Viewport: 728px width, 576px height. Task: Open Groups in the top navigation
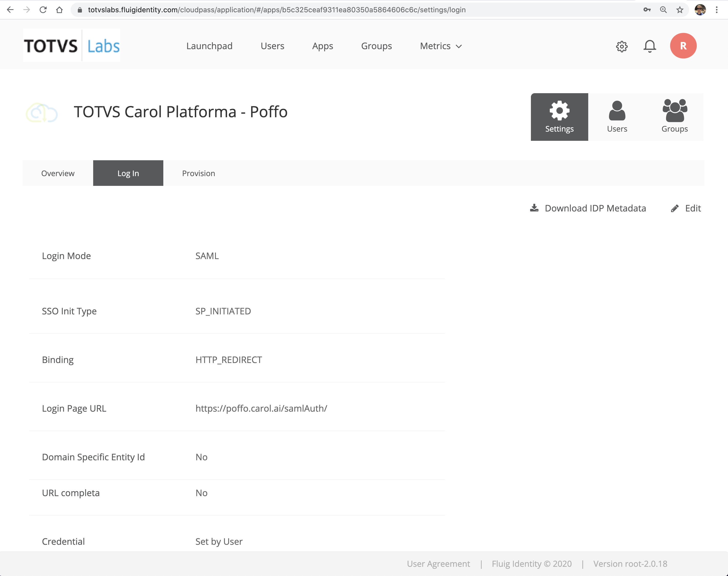376,46
